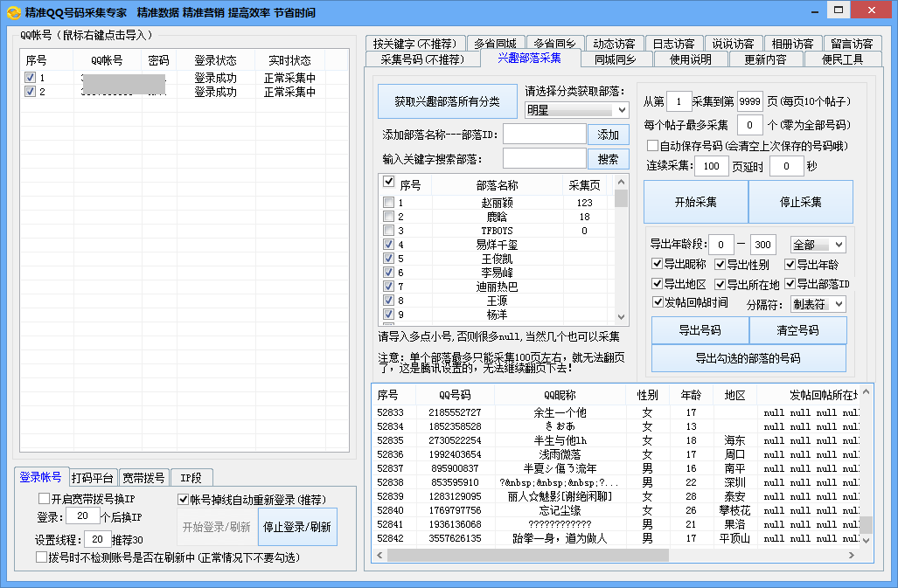Image resolution: width=898 pixels, height=588 pixels.
Task: Click the app logo icon in title bar
Action: 13,12
